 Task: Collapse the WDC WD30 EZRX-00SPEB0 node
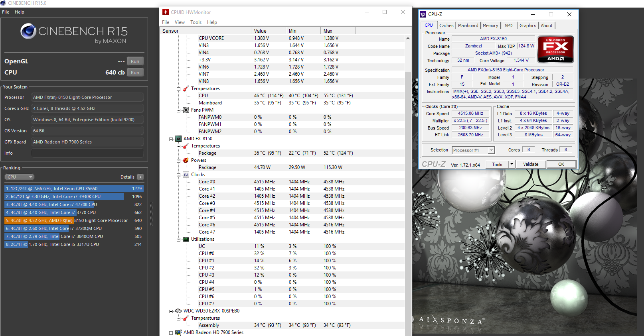[171, 311]
